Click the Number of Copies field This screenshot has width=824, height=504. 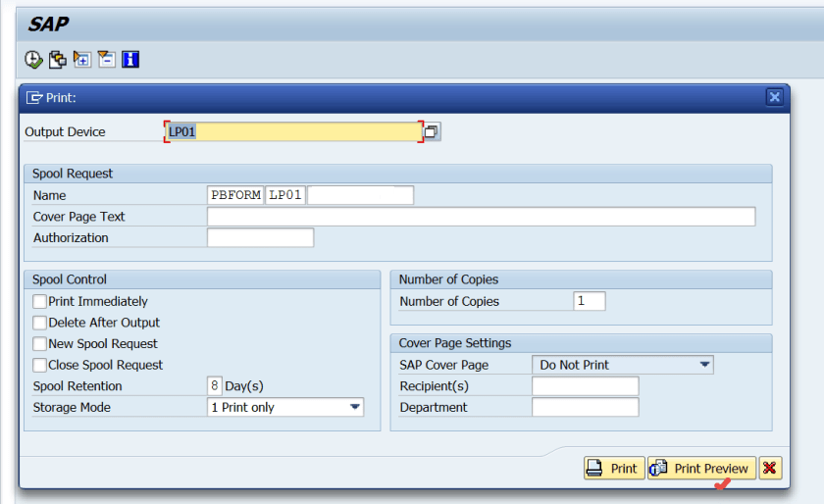[x=590, y=301]
